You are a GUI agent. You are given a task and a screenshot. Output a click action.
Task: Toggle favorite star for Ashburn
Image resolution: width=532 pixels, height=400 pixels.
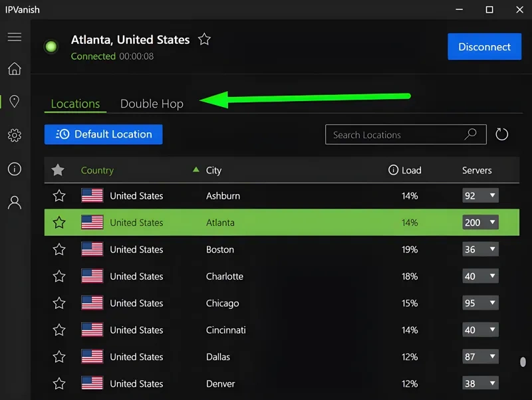59,195
